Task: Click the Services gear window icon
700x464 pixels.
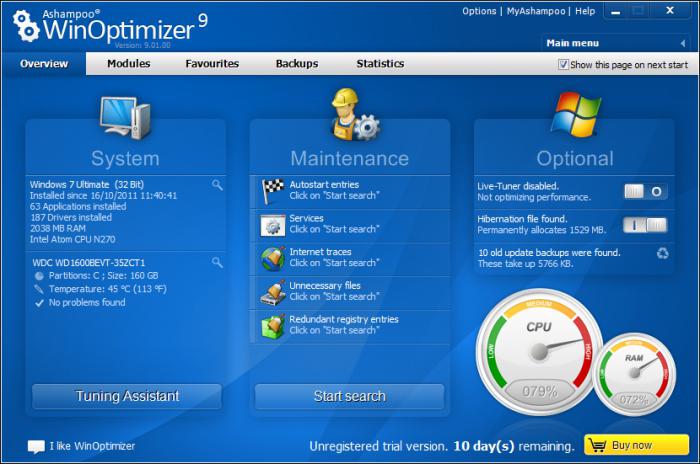Action: [x=273, y=226]
